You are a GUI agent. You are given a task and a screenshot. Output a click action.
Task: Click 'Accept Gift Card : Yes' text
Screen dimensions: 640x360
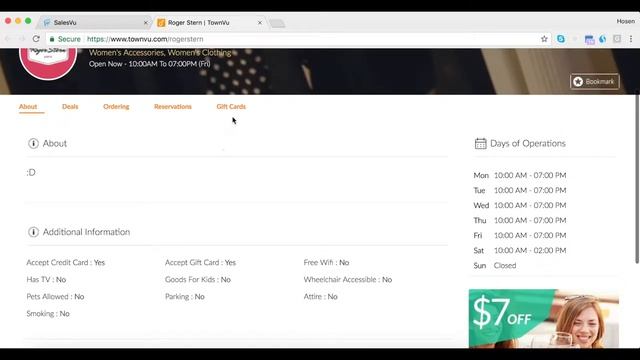(200, 262)
